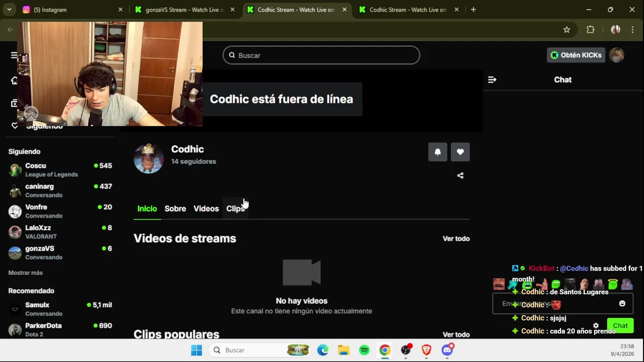Open the Windows Start menu
Viewport: 644px width, 362px height.
coord(196,350)
